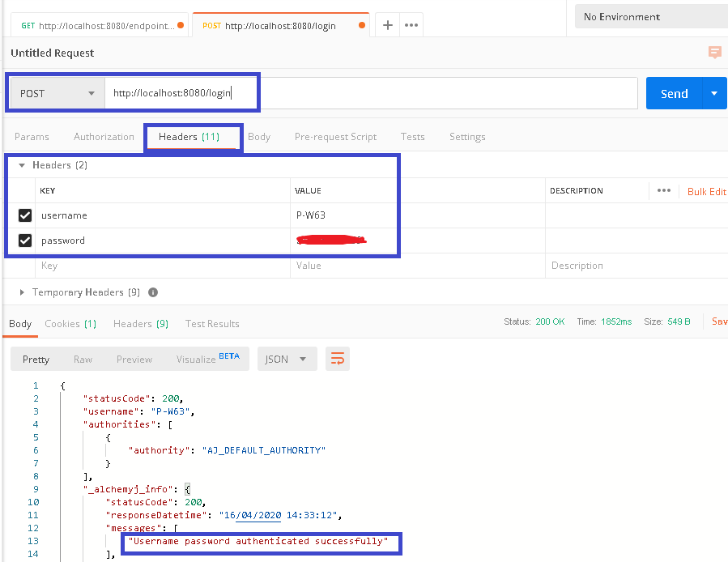Expand the Temporary Headers (9) section

pos(21,292)
